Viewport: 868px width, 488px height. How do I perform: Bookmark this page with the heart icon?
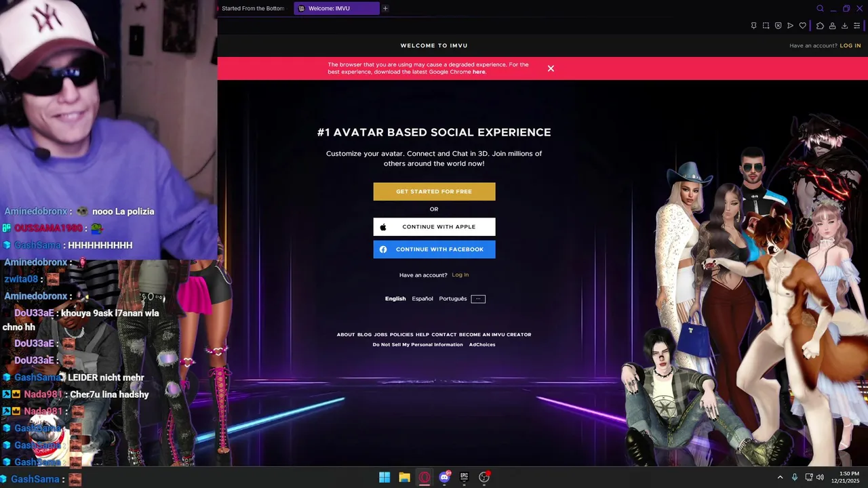tap(802, 26)
